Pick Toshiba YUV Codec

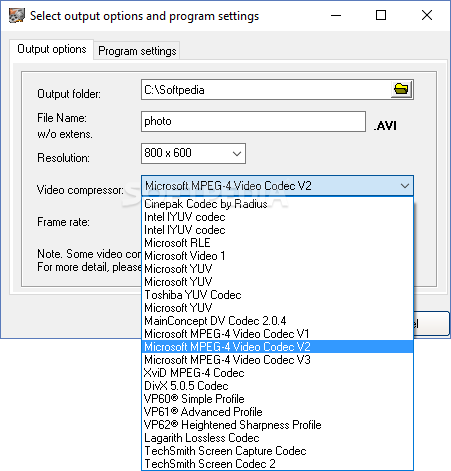point(277,295)
